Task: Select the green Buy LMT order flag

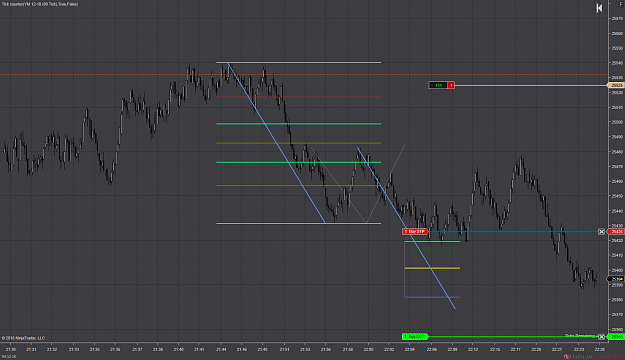Action: tap(415, 337)
